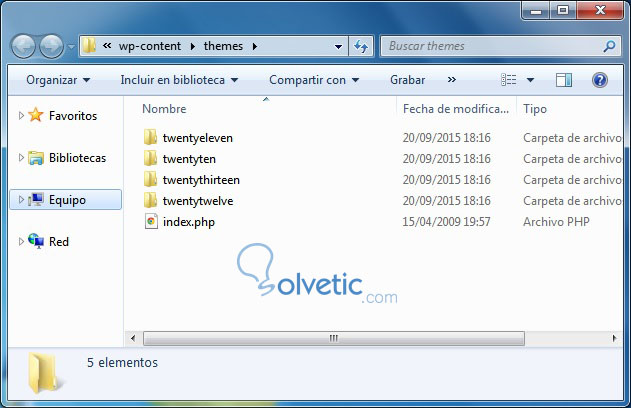The width and height of the screenshot is (631, 408).
Task: Select Equipo in navigation pane
Action: point(67,200)
